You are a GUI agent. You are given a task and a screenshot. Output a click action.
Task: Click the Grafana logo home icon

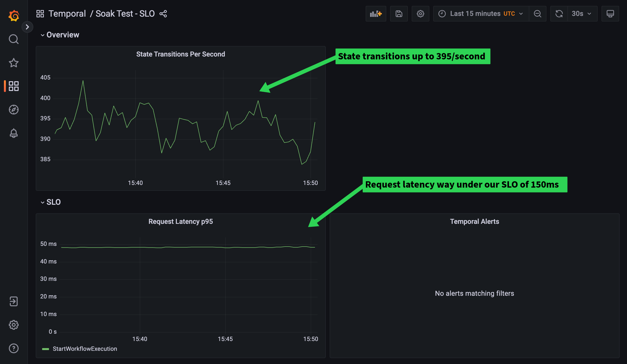14,16
